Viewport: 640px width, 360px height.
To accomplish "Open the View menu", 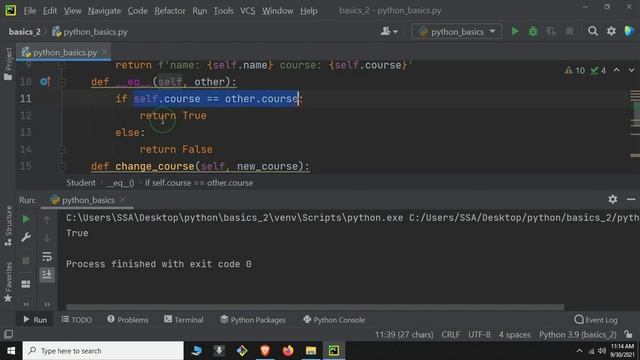I will point(72,11).
